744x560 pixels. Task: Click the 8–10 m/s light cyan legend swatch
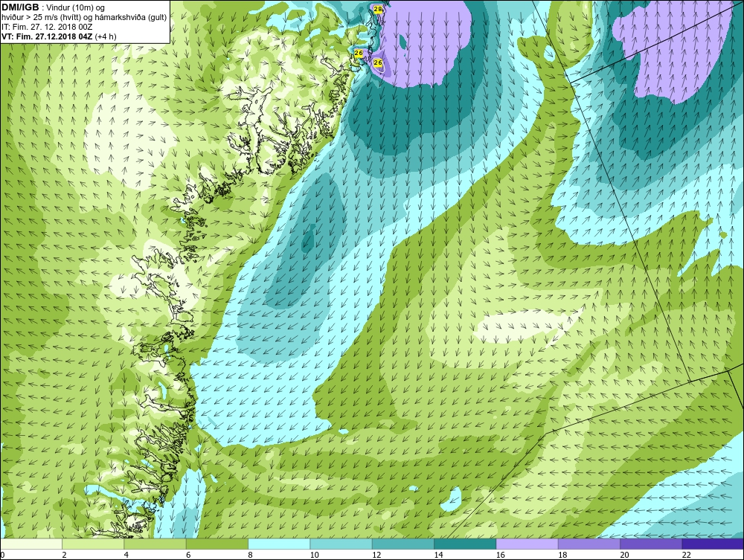point(279,544)
